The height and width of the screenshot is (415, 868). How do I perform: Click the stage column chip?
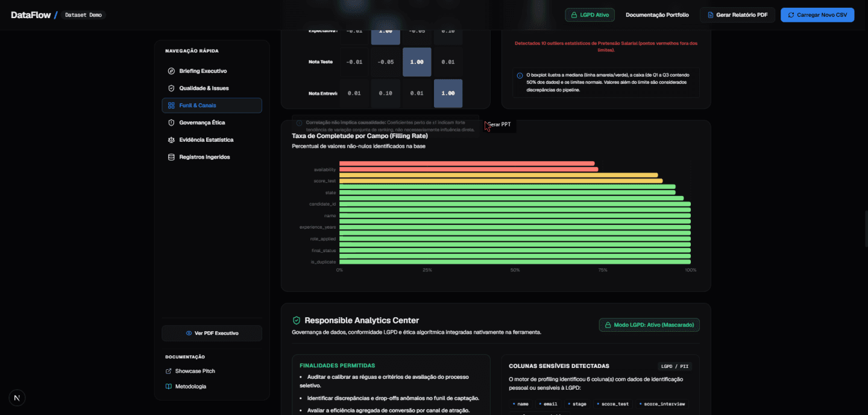click(x=577, y=404)
